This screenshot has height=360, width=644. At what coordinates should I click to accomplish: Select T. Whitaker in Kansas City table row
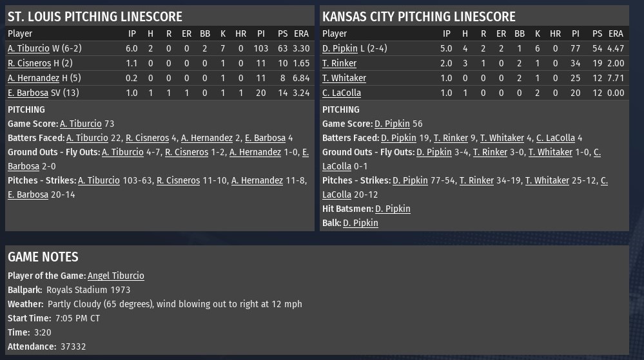(x=344, y=78)
